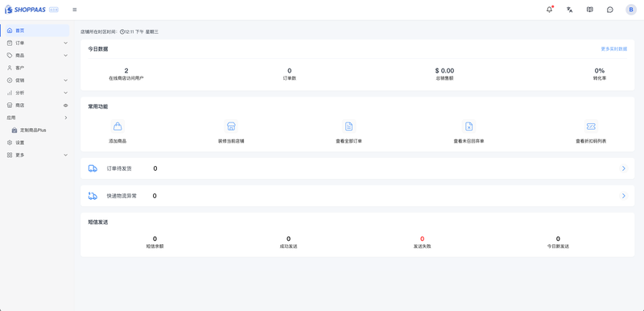
Task: Open 订单待发货 details with right arrow
Action: coord(623,168)
